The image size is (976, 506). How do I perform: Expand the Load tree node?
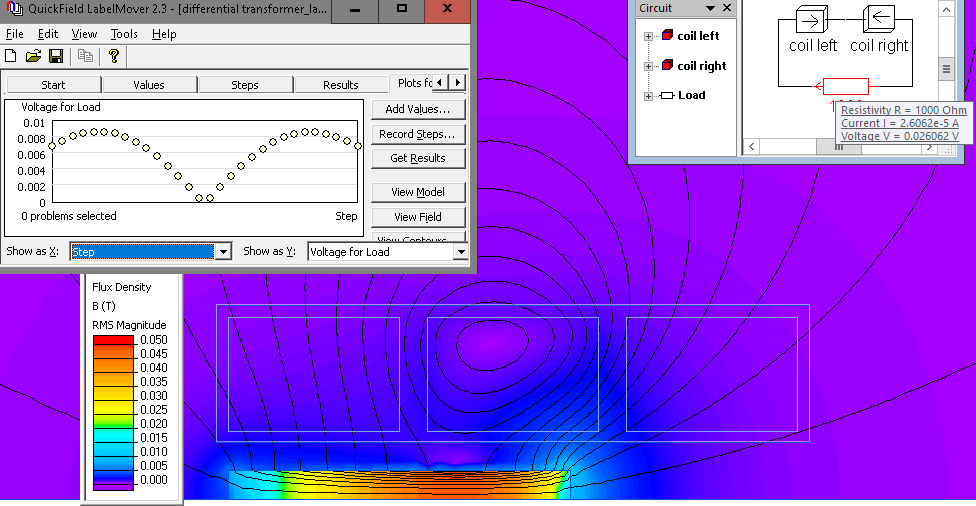(x=648, y=96)
